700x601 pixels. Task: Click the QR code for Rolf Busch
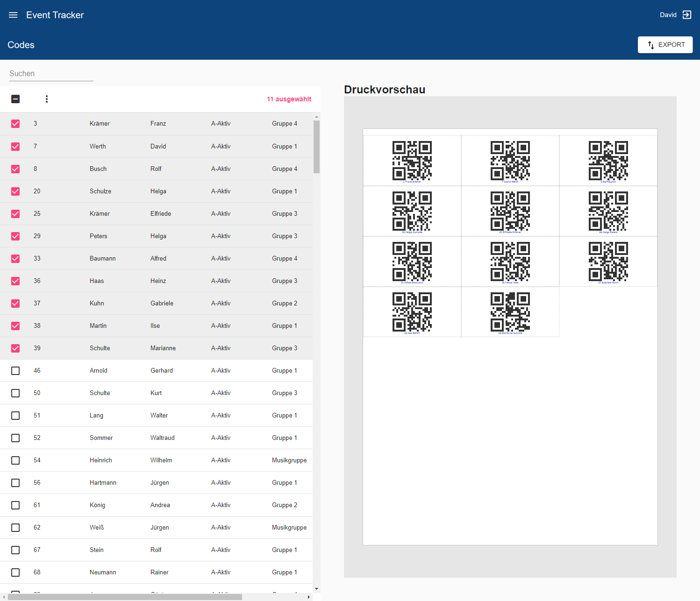click(608, 161)
